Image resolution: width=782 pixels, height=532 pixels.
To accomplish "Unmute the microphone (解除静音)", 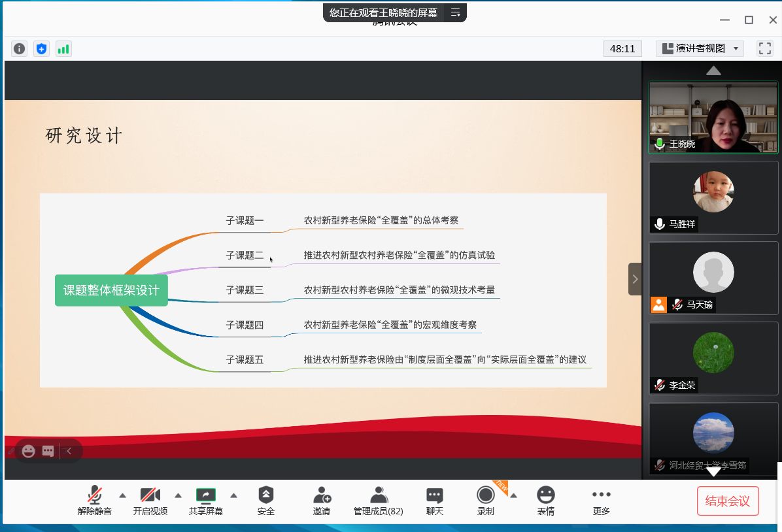I will [x=95, y=501].
